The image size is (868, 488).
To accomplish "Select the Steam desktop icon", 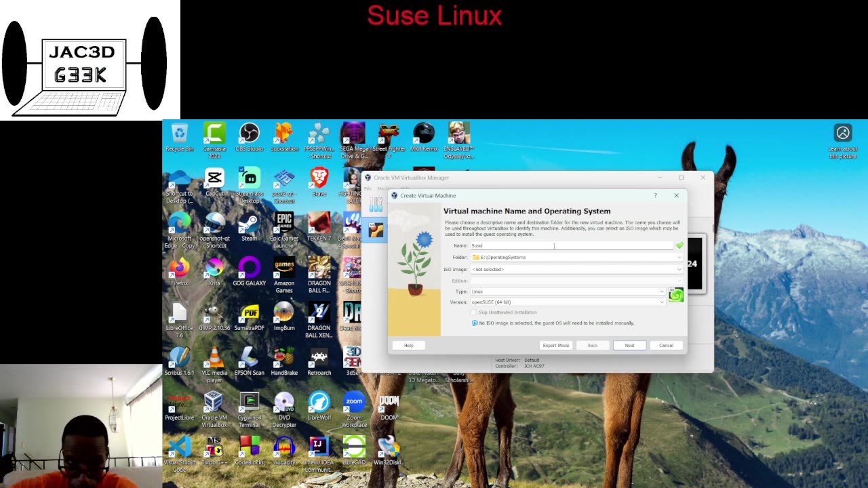I will [249, 227].
